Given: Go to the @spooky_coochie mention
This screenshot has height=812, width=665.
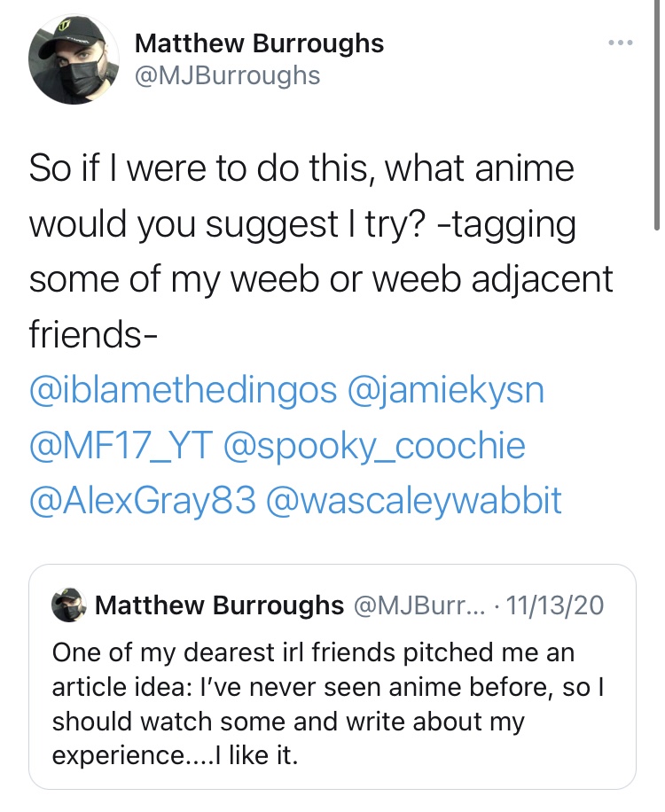Looking at the screenshot, I should tap(377, 446).
